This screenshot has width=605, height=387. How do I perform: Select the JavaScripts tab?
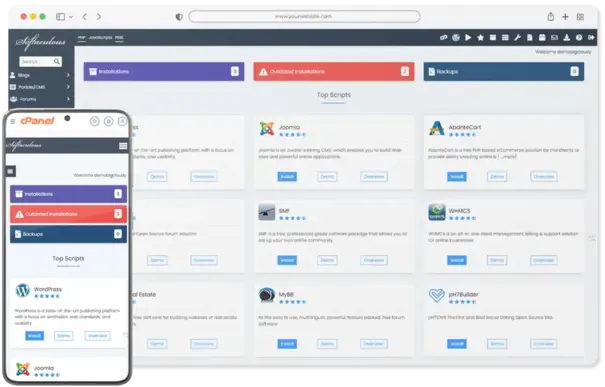tap(100, 38)
